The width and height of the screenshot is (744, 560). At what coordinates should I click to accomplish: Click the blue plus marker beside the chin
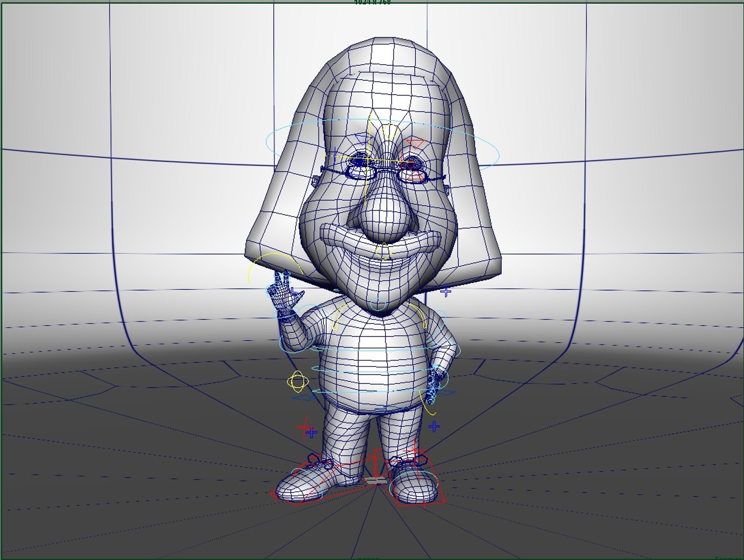coord(445,291)
